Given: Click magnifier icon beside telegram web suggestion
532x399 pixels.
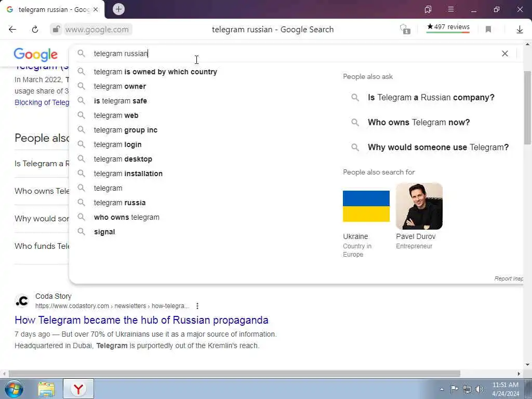Looking at the screenshot, I should 81,115.
